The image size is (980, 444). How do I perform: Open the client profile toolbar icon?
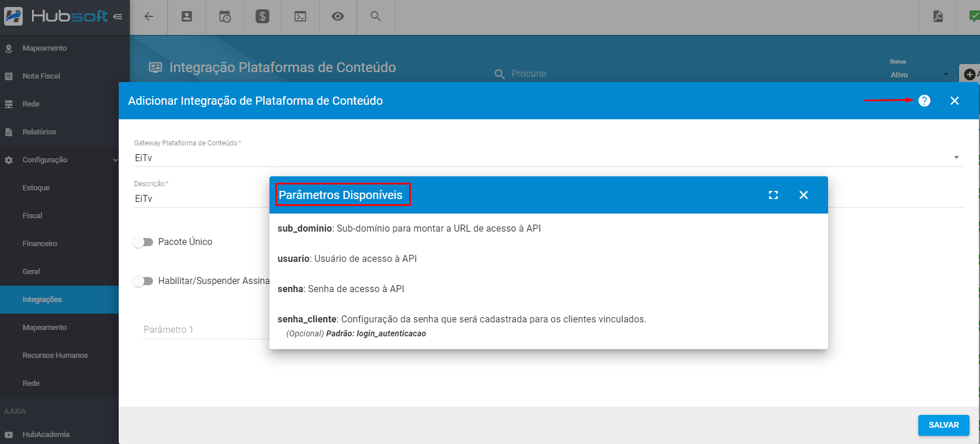pos(187,16)
